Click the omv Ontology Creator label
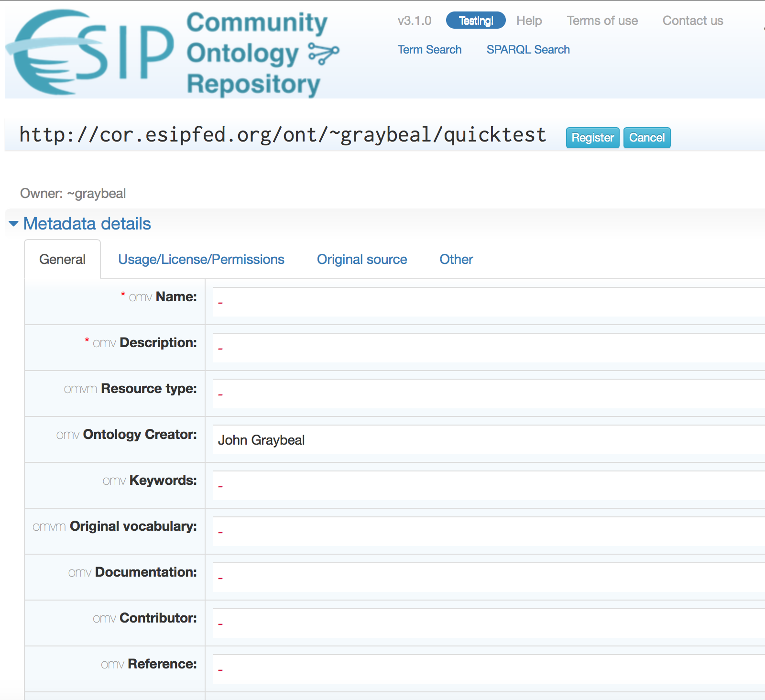 pyautogui.click(x=126, y=435)
